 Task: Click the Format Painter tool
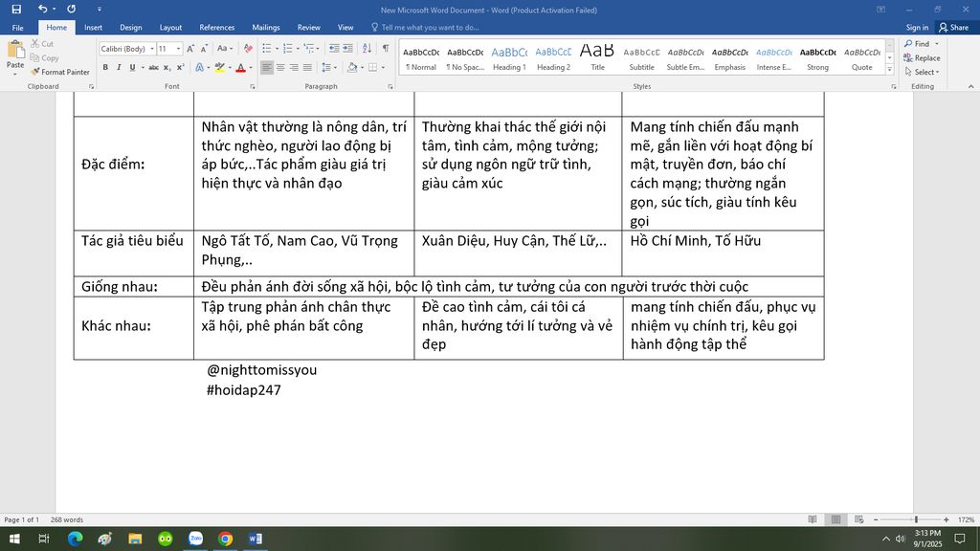(59, 72)
